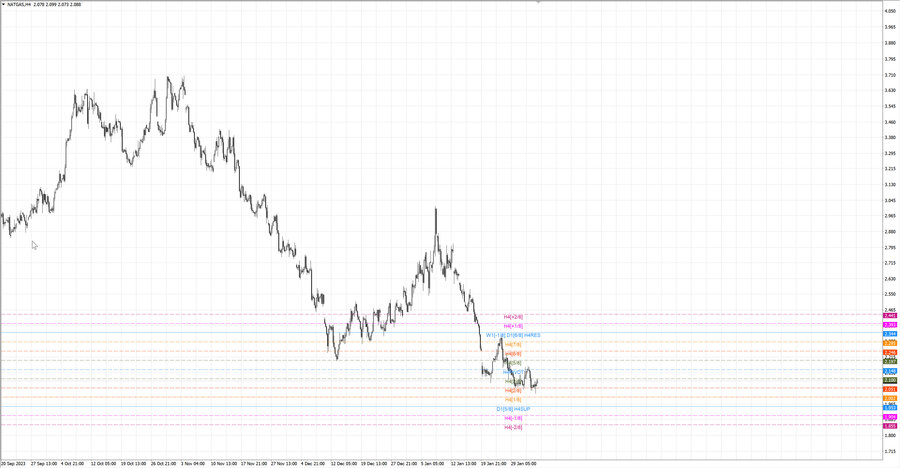Click the NATGAS,H4 symbol label
900x468 pixels.
(x=22, y=4)
